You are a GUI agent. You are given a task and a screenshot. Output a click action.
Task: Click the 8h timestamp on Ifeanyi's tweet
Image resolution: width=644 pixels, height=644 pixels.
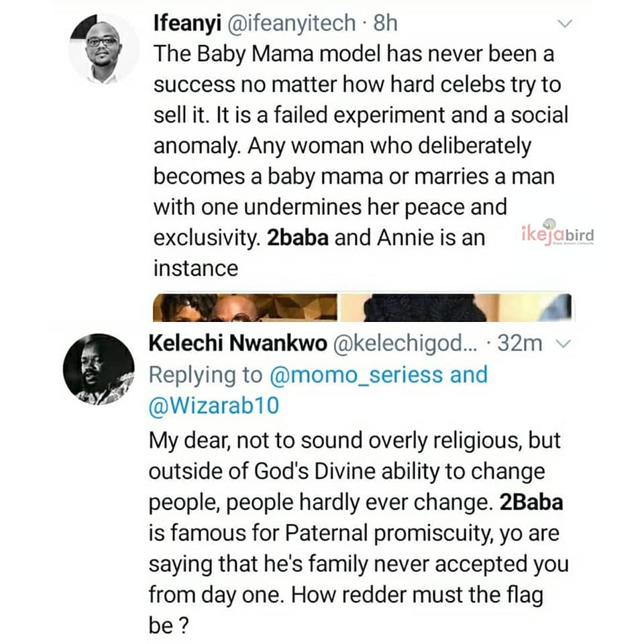tap(384, 23)
